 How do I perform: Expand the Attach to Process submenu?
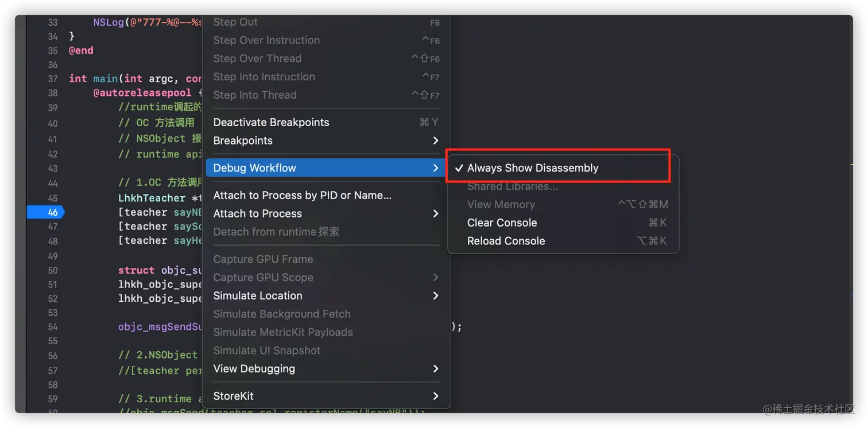click(326, 213)
